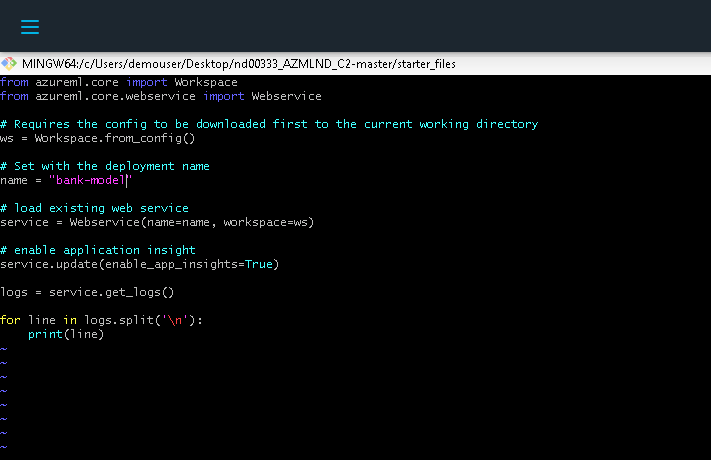711x460 pixels.
Task: Click 'service = Webservice(name=name, workspace=ws)' line
Action: pos(157,222)
